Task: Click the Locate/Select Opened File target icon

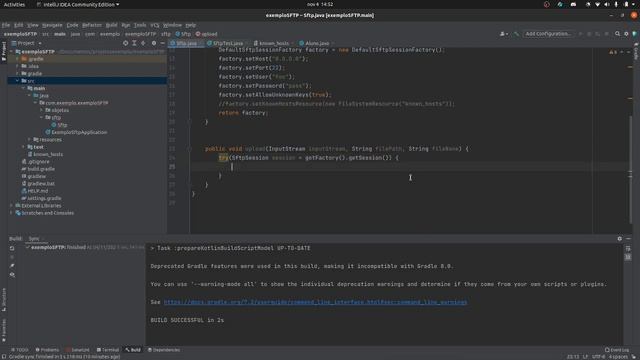Action: coord(125,43)
